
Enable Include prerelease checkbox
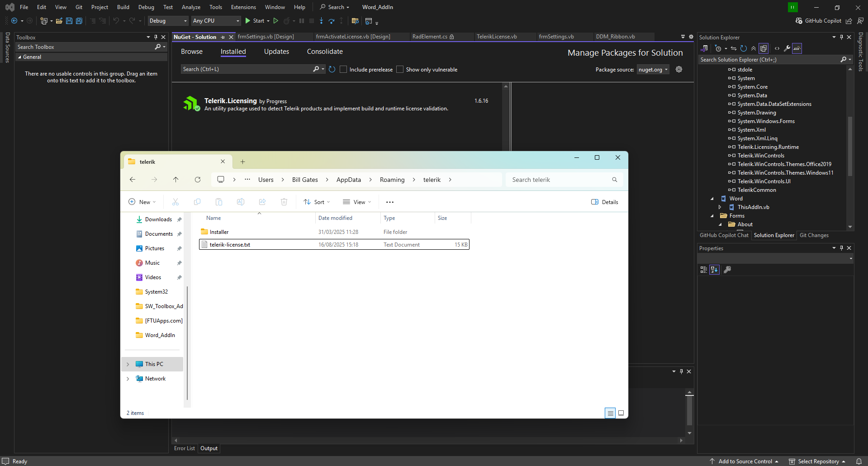click(343, 69)
